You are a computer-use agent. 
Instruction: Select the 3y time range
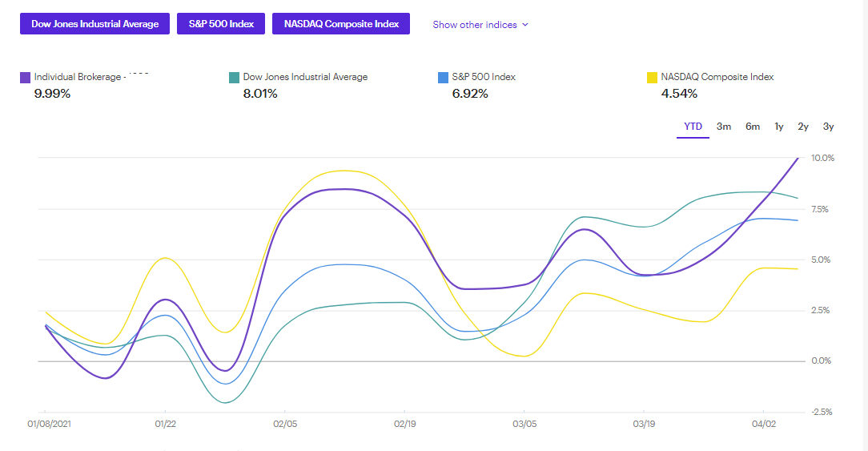coord(828,127)
